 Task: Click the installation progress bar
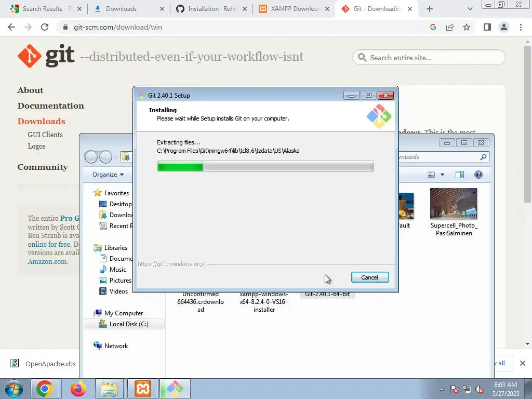(x=265, y=166)
